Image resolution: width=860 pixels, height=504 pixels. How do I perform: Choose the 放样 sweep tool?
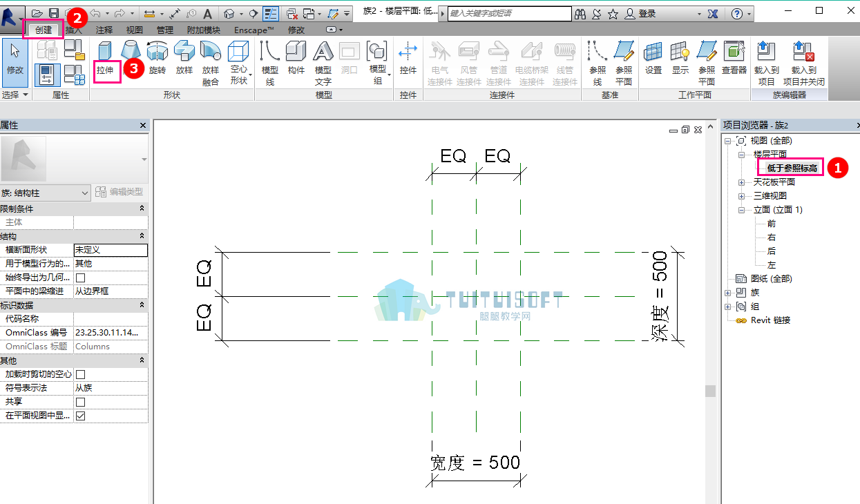click(x=184, y=59)
